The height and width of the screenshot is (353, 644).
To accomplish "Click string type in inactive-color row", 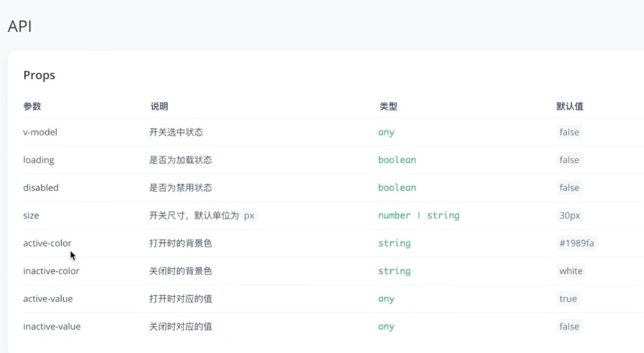I will pyautogui.click(x=394, y=271).
